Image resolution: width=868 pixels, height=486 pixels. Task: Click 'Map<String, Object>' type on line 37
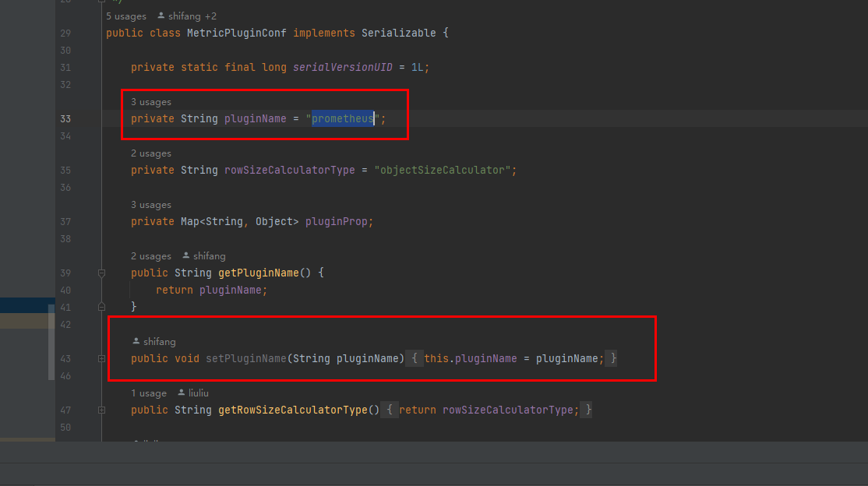point(240,221)
